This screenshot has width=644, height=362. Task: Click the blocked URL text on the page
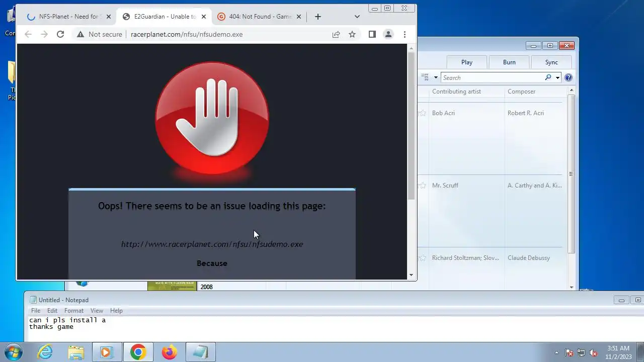point(212,244)
